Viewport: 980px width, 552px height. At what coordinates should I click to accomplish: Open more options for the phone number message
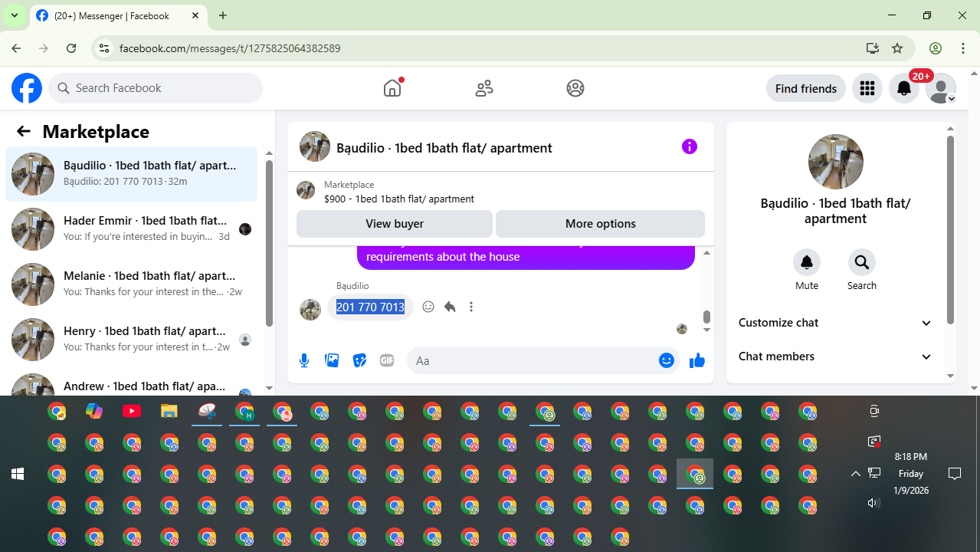[471, 307]
